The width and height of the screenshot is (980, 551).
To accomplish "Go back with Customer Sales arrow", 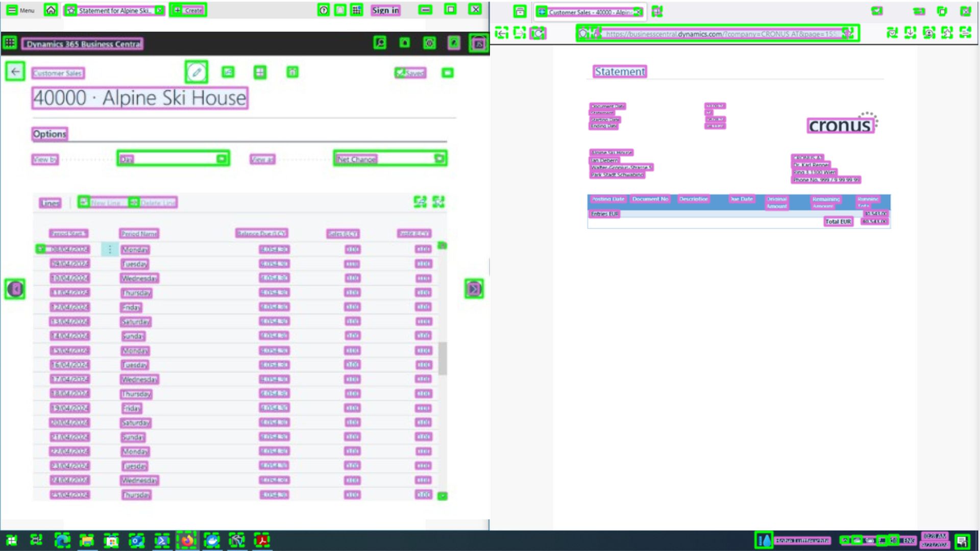I will pyautogui.click(x=15, y=72).
